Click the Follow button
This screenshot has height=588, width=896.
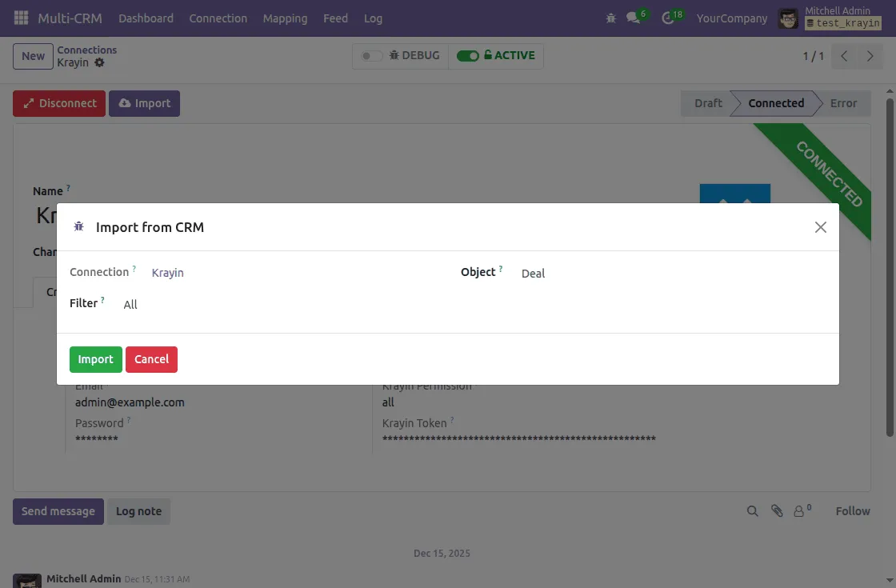tap(853, 511)
